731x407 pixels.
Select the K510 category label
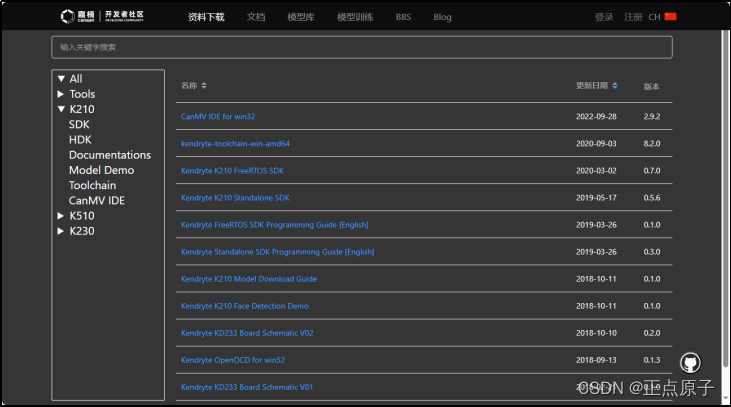coord(82,216)
